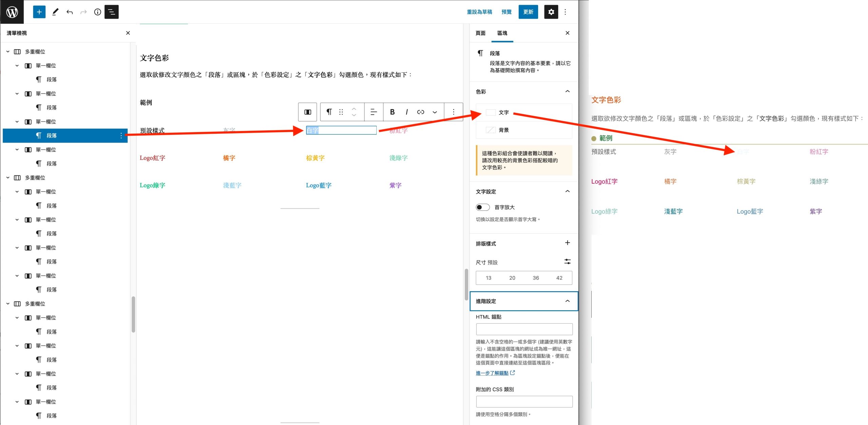
Task: Click the paragraph block type icon in toolbar
Action: tap(329, 112)
